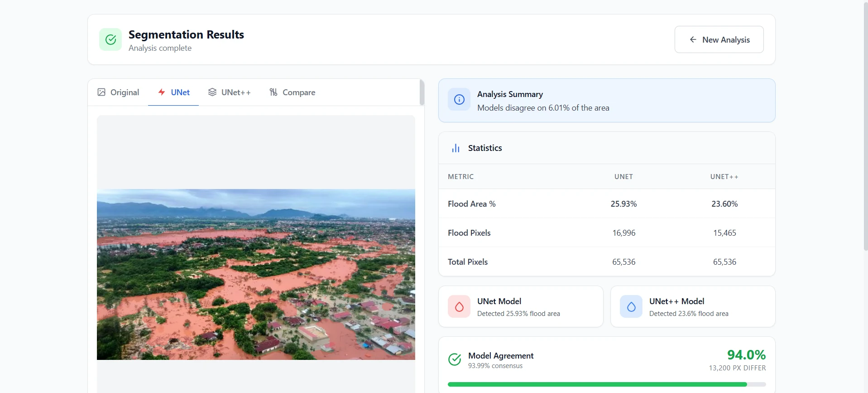
Task: Click the UNet "65,536" total pixels value
Action: 624,262
